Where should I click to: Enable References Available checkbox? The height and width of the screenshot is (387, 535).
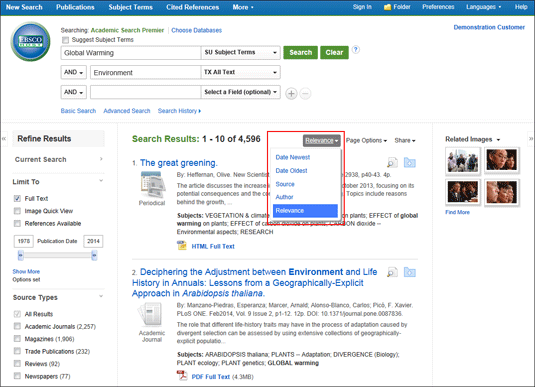(17, 224)
